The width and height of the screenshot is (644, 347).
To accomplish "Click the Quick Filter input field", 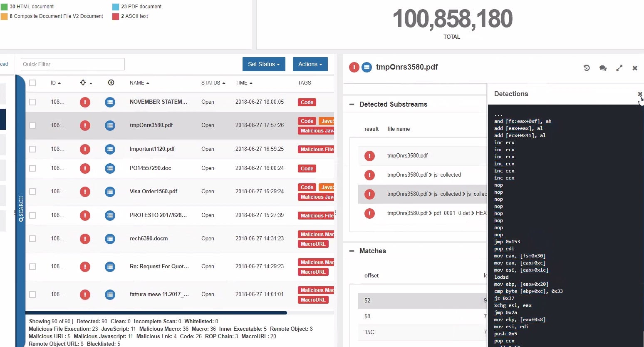I will pyautogui.click(x=72, y=64).
